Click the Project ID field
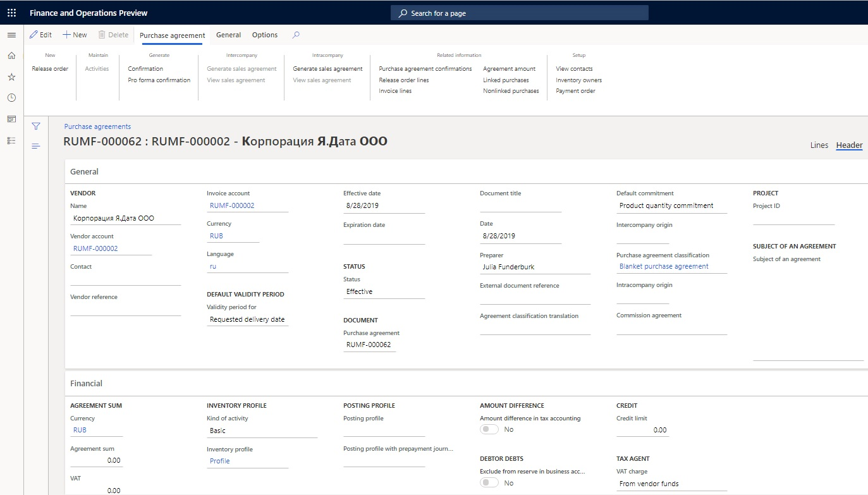The width and height of the screenshot is (868, 495). click(x=793, y=218)
